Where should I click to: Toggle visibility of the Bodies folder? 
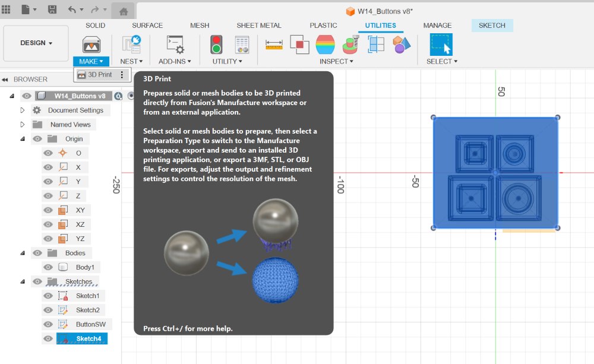pyautogui.click(x=37, y=253)
